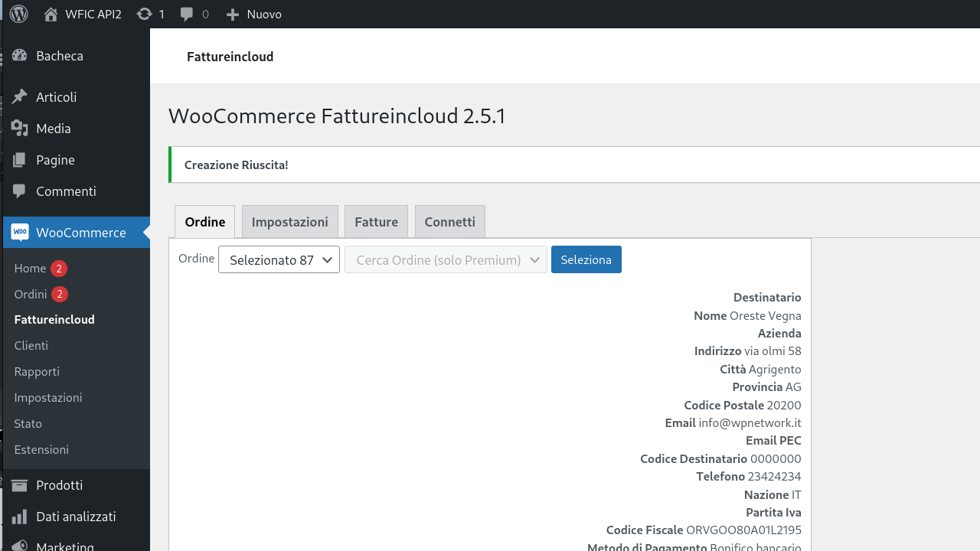Open the updates icon showing 1
The image size is (980, 551).
click(144, 14)
